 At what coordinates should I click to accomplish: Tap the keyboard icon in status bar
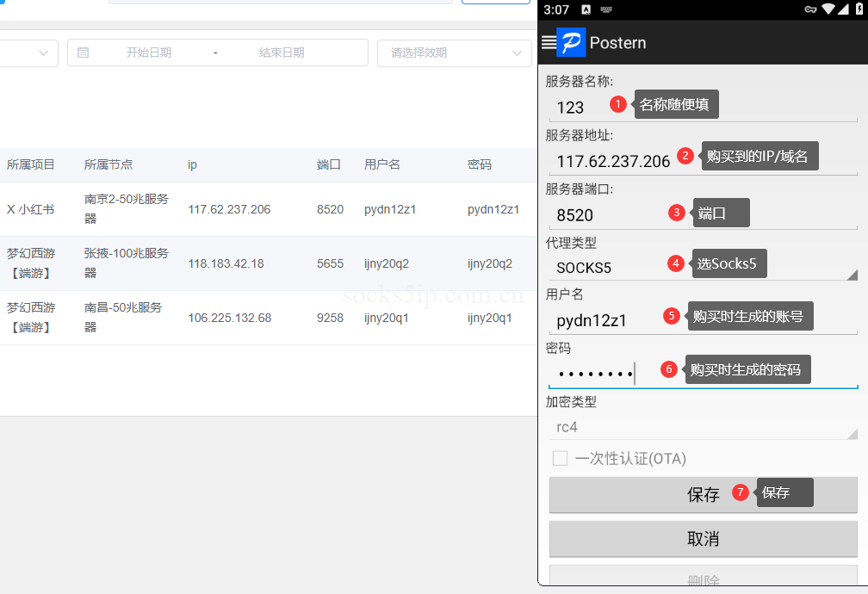(606, 9)
